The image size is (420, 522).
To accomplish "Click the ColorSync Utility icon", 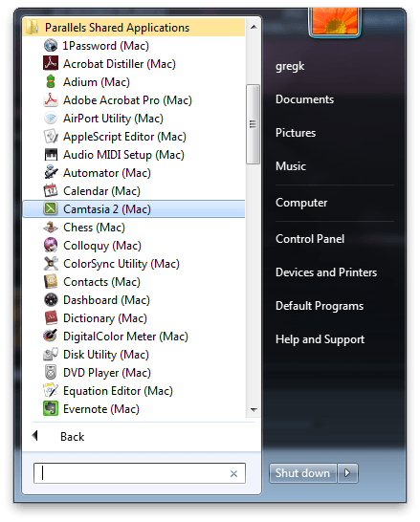I will click(x=51, y=263).
